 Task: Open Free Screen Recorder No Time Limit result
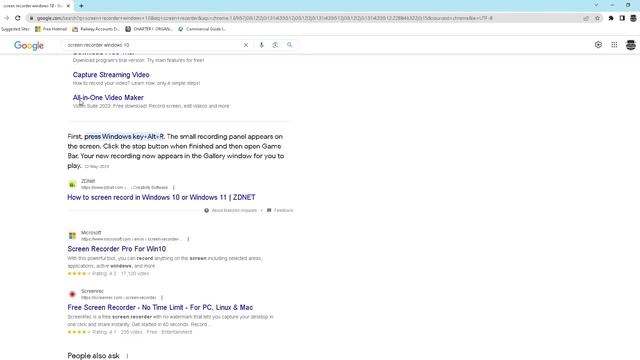(160, 307)
